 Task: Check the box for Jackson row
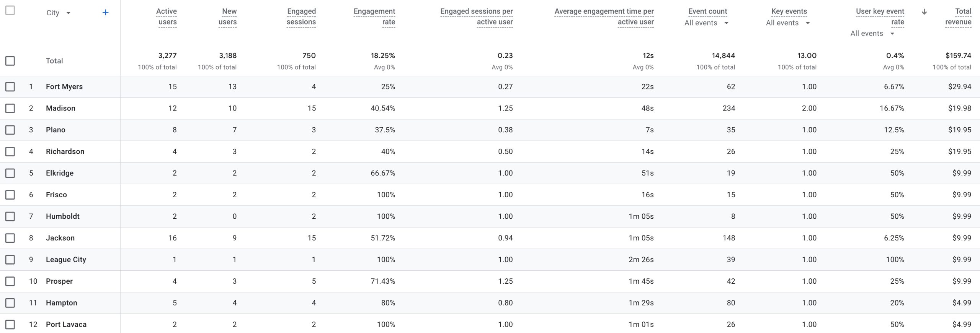click(10, 238)
